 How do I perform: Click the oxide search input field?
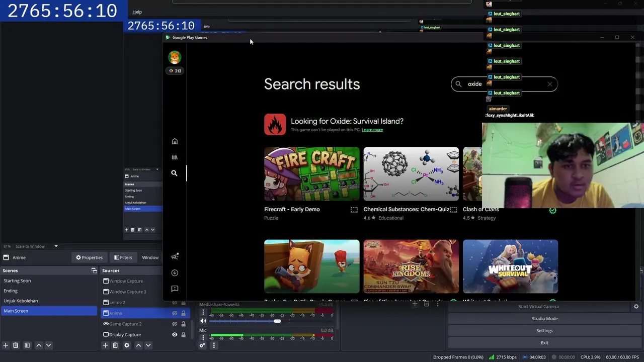(503, 84)
